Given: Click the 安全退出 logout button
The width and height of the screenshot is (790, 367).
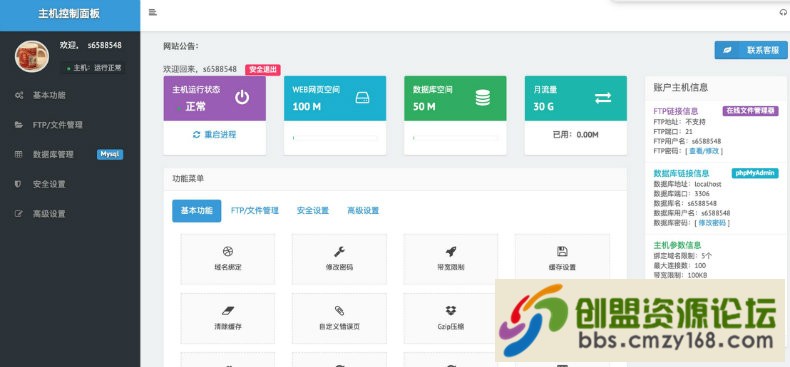Looking at the screenshot, I should [x=262, y=70].
